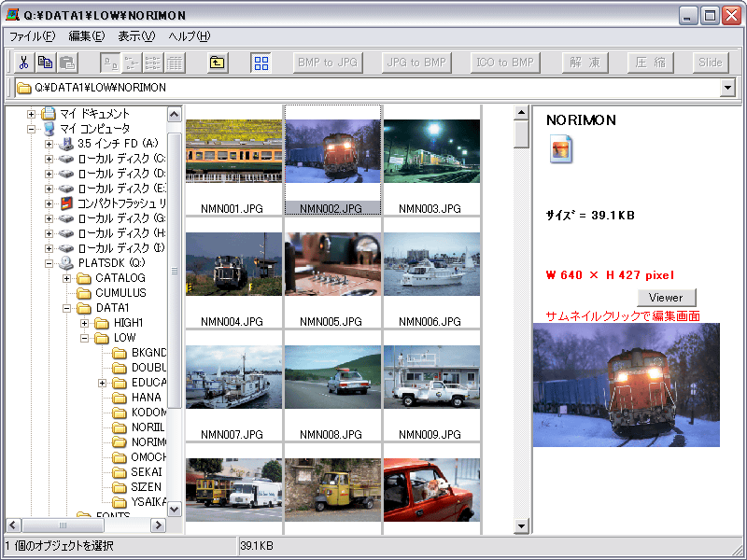Switch to large icons view
This screenshot has height=560, width=747.
coord(110,63)
